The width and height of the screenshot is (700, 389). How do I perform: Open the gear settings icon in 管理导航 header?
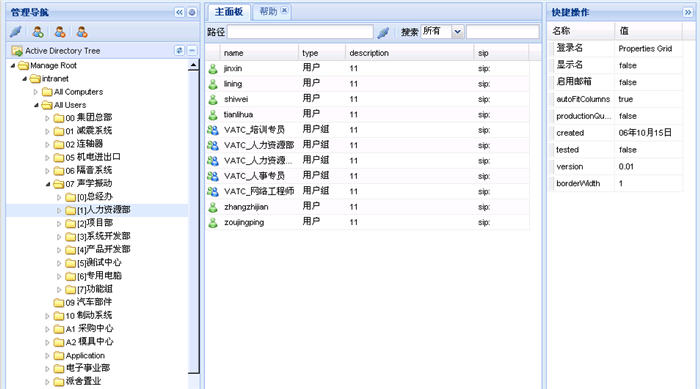point(192,12)
